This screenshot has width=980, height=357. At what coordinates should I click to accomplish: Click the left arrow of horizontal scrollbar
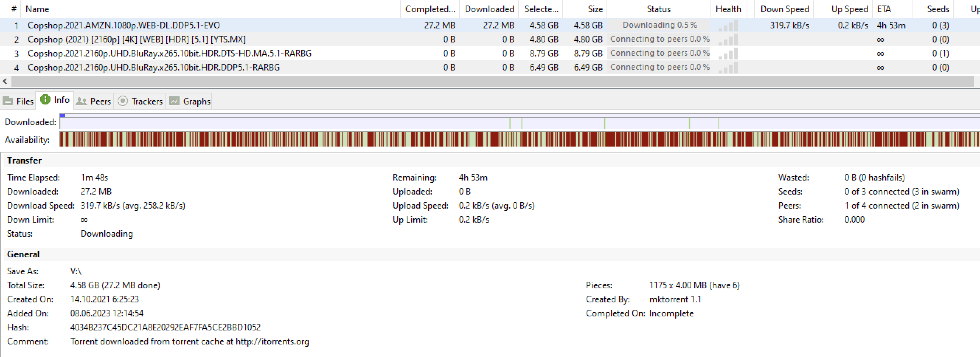pos(5,81)
